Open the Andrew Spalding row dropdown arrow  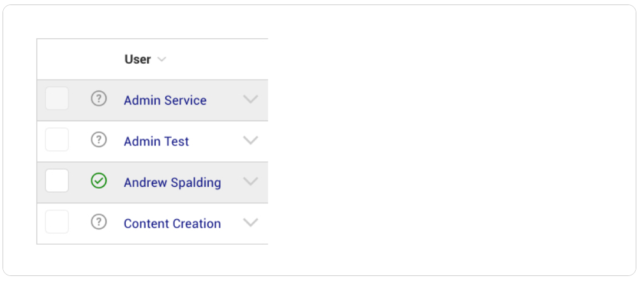251,181
